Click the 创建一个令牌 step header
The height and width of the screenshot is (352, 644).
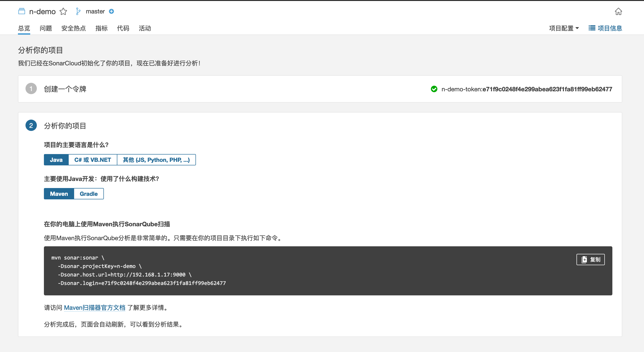[65, 89]
